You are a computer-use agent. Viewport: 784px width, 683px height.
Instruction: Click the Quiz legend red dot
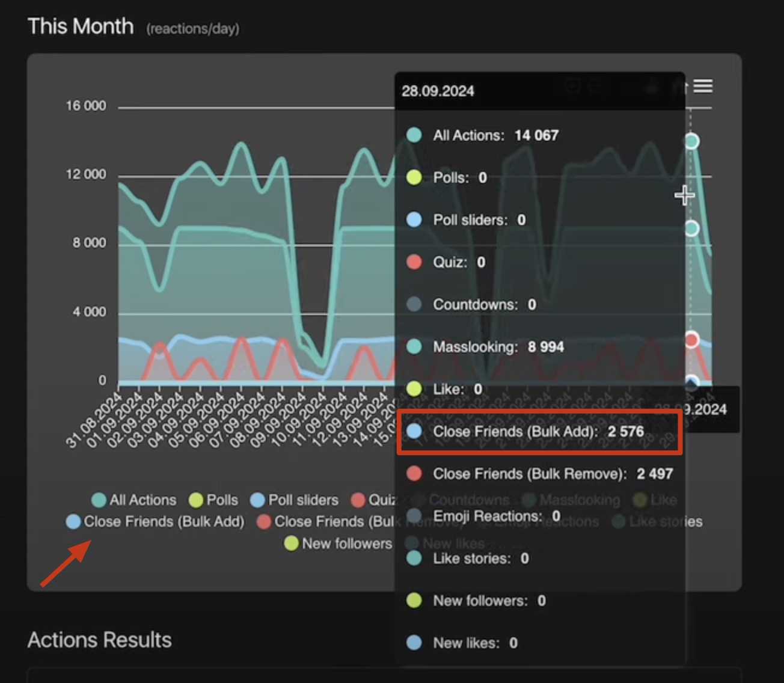pyautogui.click(x=358, y=500)
